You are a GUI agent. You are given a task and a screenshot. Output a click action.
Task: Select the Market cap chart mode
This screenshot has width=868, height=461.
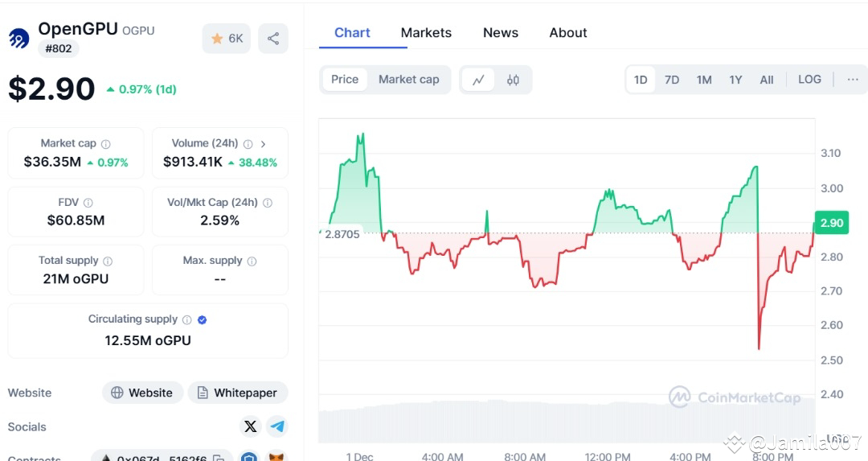point(408,79)
